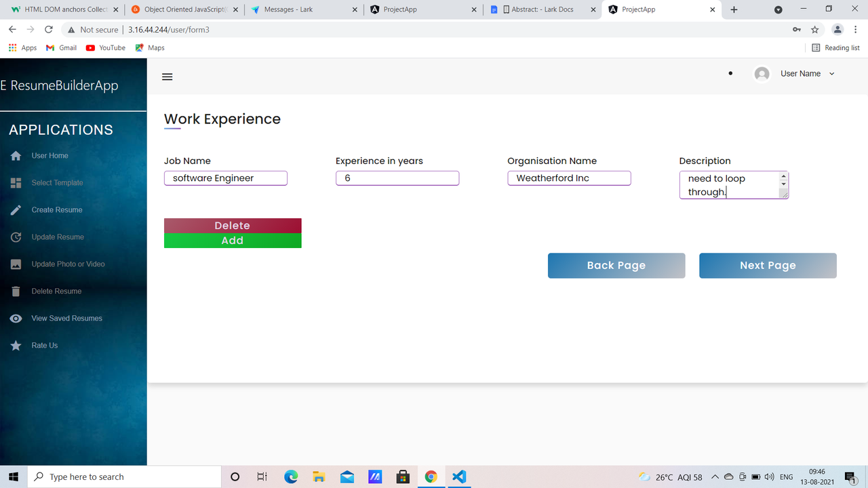This screenshot has height=488, width=868.
Task: Select the Update Resume clock icon
Action: [15, 237]
